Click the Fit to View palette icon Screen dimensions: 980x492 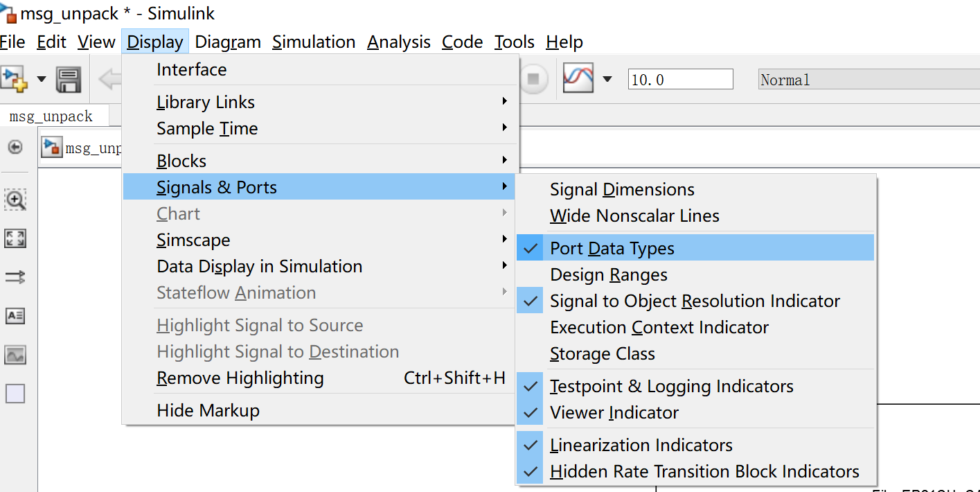15,239
